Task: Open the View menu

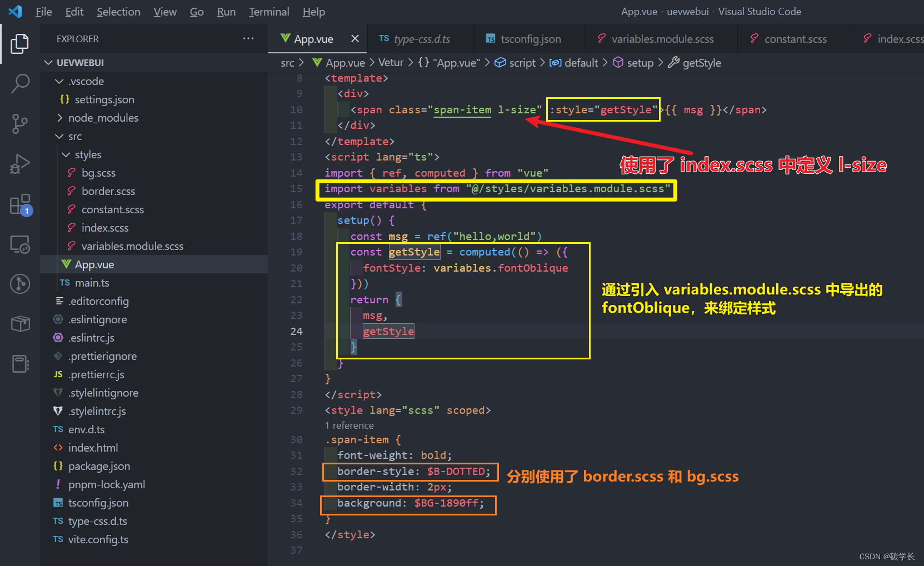Action: point(165,12)
